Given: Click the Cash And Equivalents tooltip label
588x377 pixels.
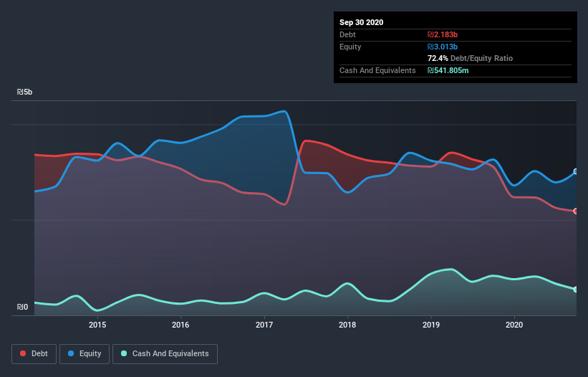Looking at the screenshot, I should point(377,70).
